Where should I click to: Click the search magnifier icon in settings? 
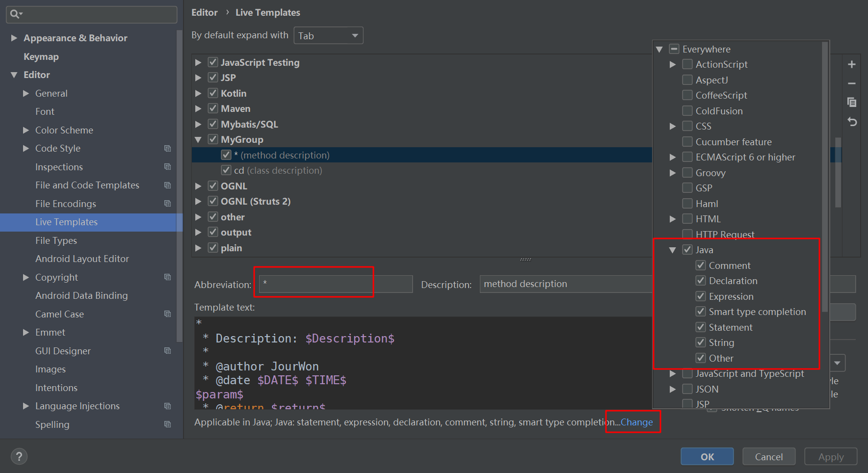(15, 14)
